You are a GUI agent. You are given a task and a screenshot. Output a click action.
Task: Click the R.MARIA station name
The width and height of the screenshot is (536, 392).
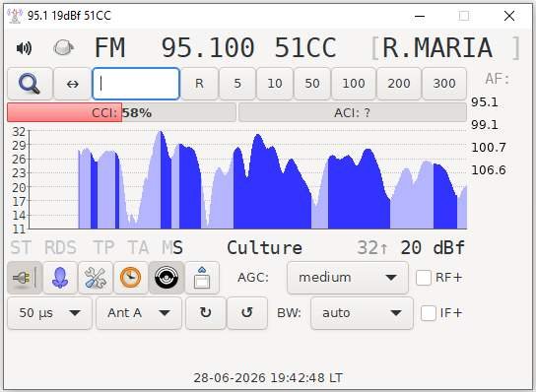pos(437,48)
